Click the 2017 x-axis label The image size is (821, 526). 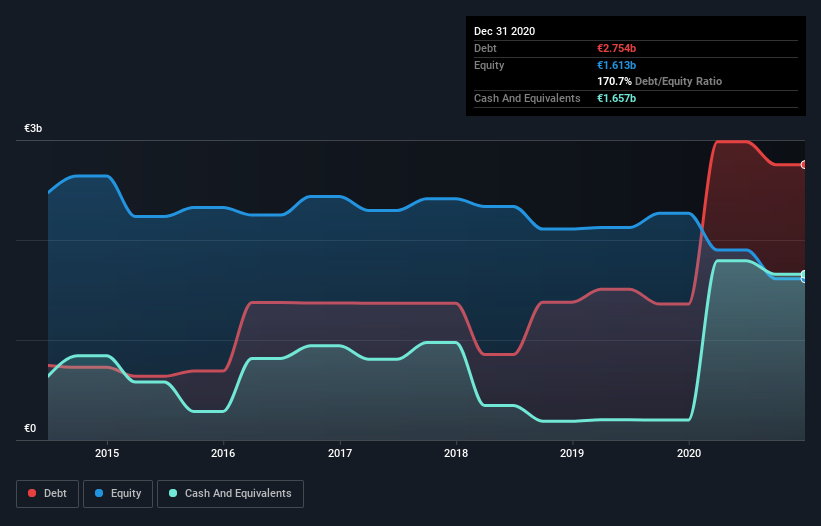[x=340, y=453]
